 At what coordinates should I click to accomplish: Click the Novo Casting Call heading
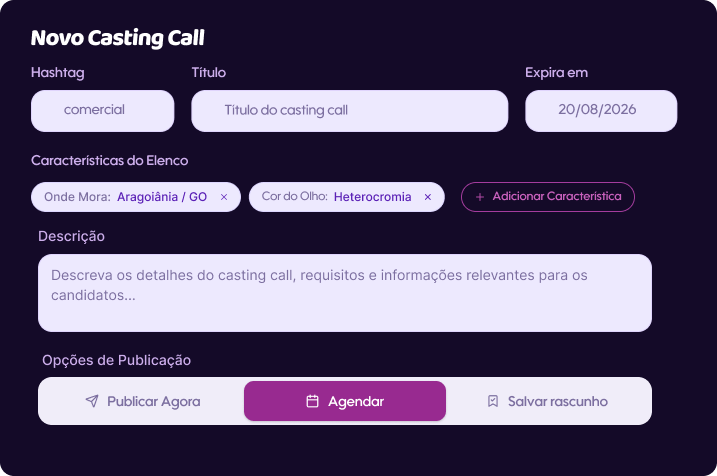click(118, 38)
